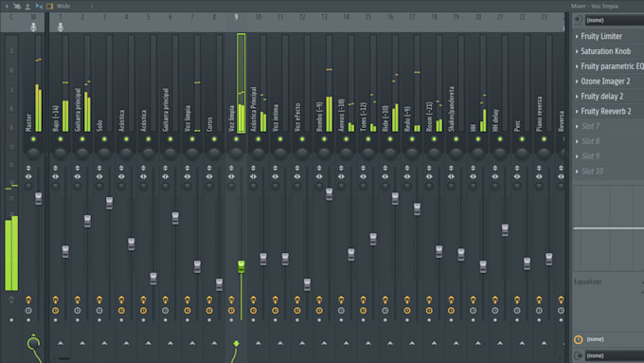The width and height of the screenshot is (644, 363).
Task: Click the track latency clock icon in side panel
Action: point(579,339)
